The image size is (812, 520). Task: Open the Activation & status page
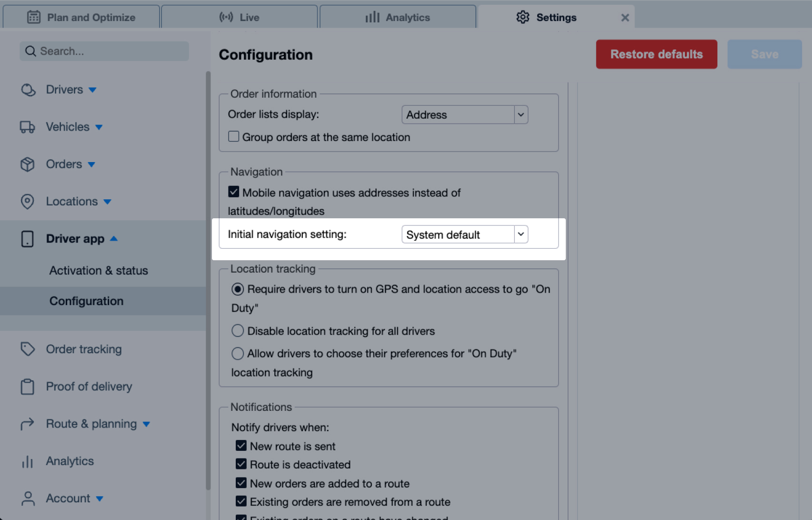pos(98,270)
